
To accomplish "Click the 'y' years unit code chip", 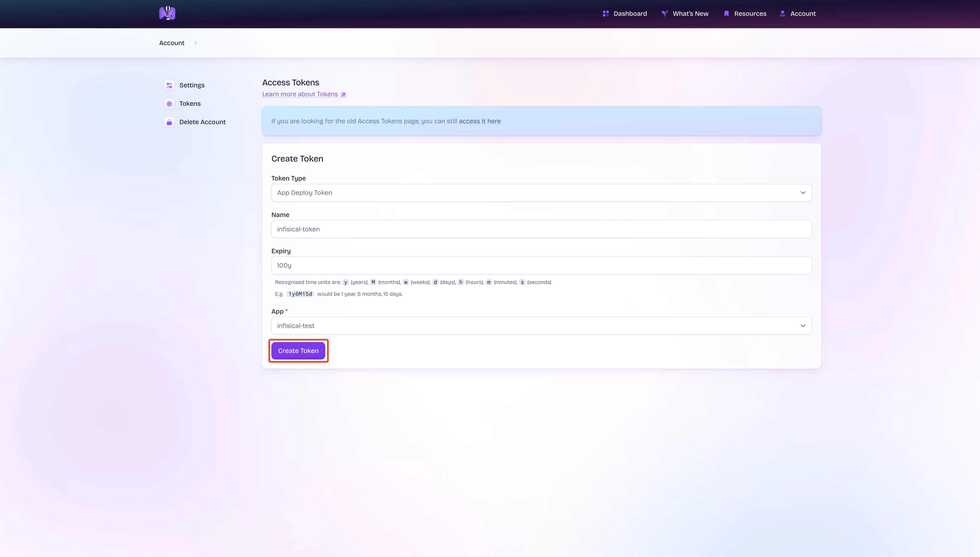I will click(346, 282).
